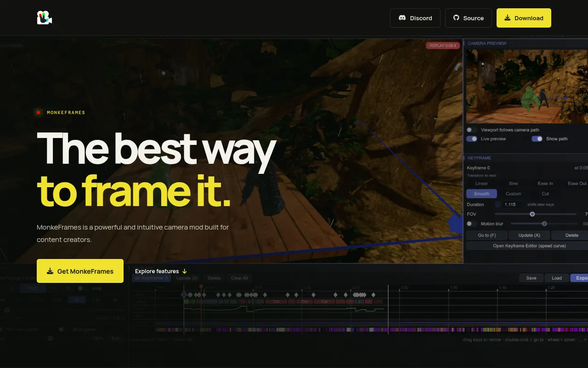Screen dimensions: 588x368
Task: Click the 1:00 timeline time label
Action: (454, 287)
